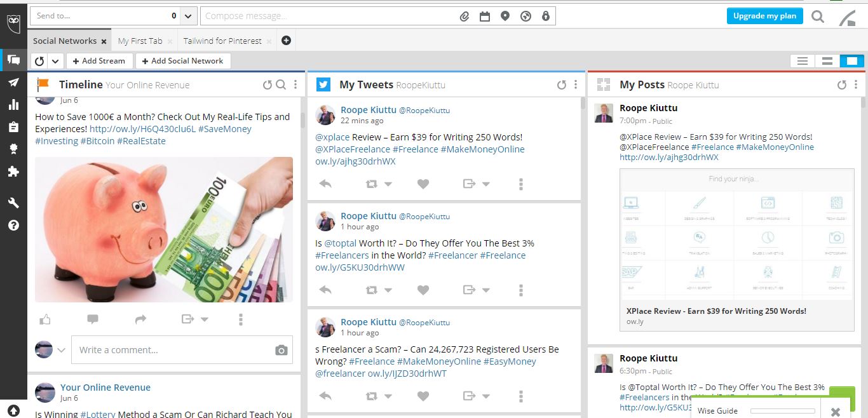
Task: Open retweet dropdown on Freelancer Scam tweet
Action: pos(388,396)
